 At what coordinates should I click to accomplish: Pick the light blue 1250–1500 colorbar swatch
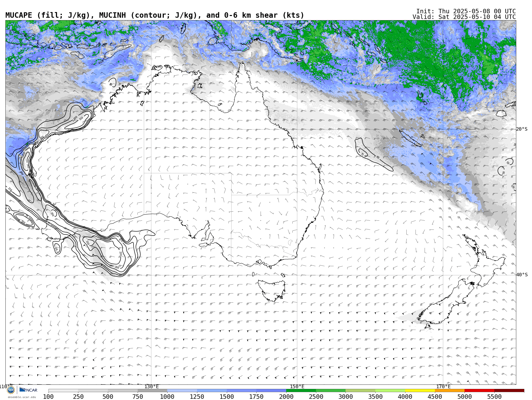pyautogui.click(x=212, y=391)
